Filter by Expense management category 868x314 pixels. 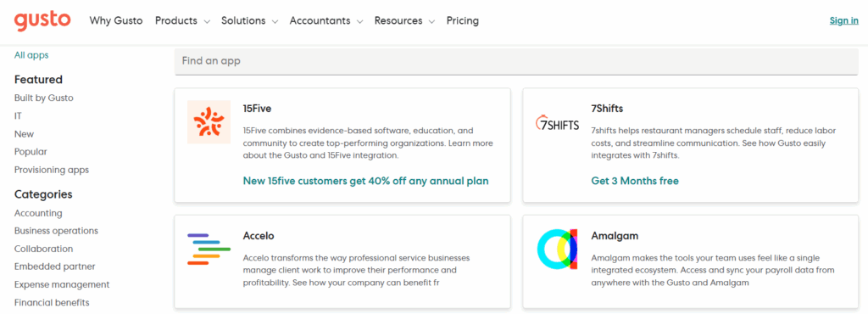(x=62, y=284)
